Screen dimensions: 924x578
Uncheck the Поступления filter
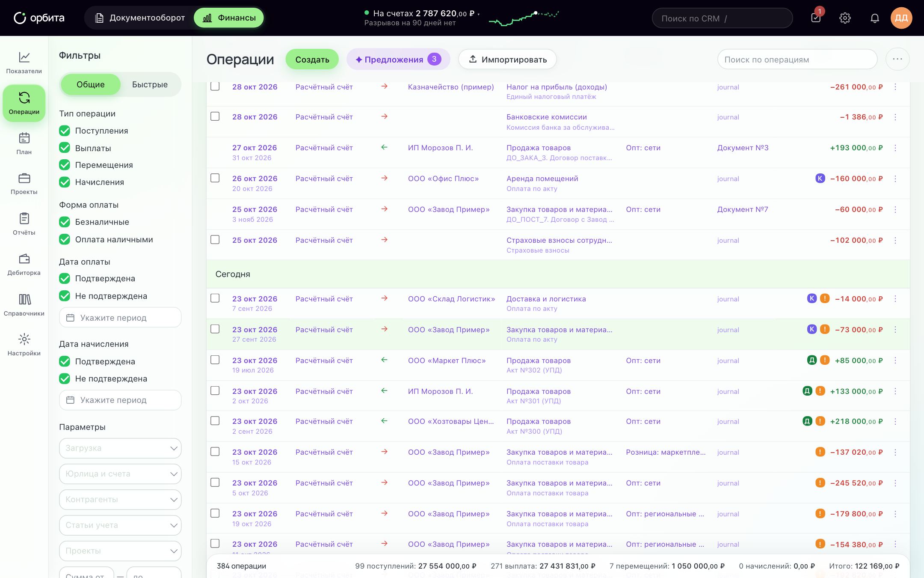pyautogui.click(x=65, y=131)
